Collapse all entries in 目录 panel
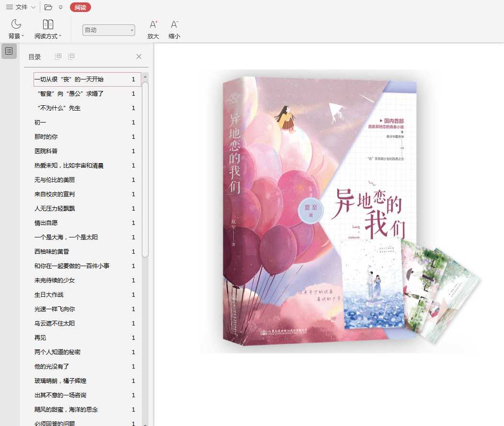The width and height of the screenshot is (504, 426). point(71,56)
